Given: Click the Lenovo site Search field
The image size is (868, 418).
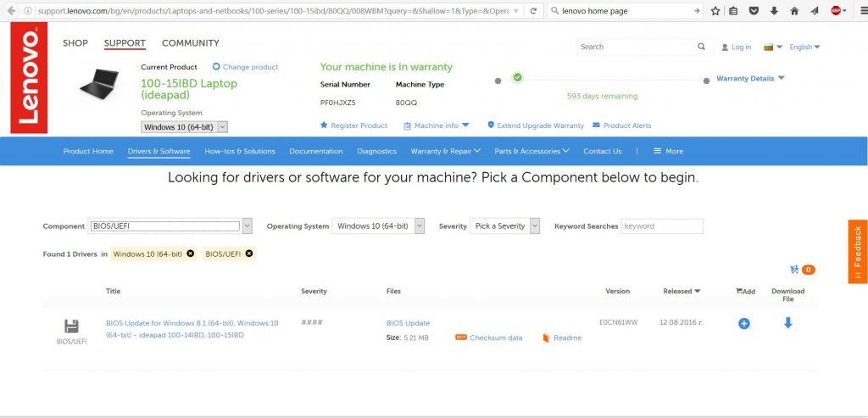Looking at the screenshot, I should (637, 47).
